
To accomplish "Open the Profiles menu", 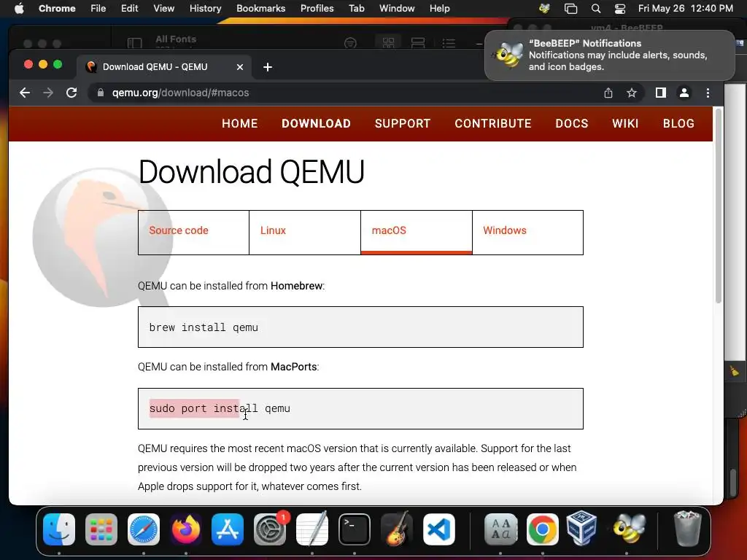I will coord(317,9).
